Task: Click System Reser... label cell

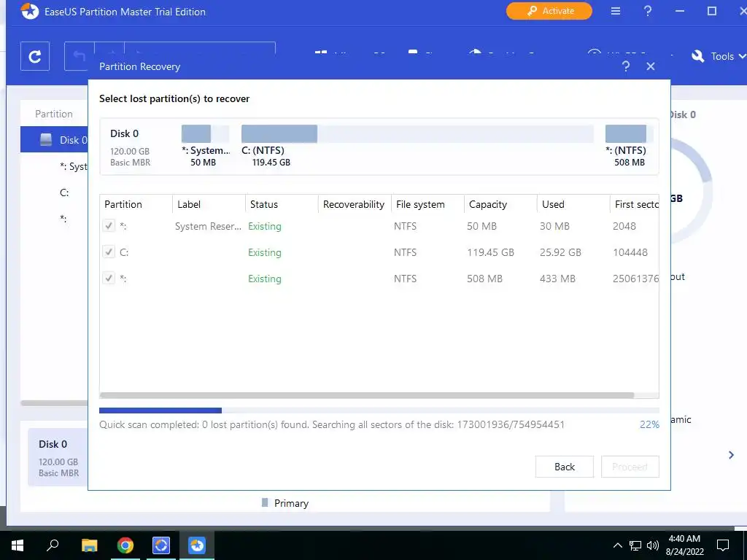Action: [x=208, y=226]
